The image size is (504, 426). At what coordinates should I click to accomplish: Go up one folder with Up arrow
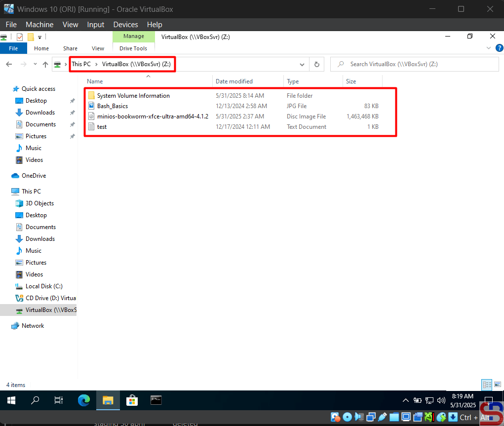pyautogui.click(x=45, y=64)
